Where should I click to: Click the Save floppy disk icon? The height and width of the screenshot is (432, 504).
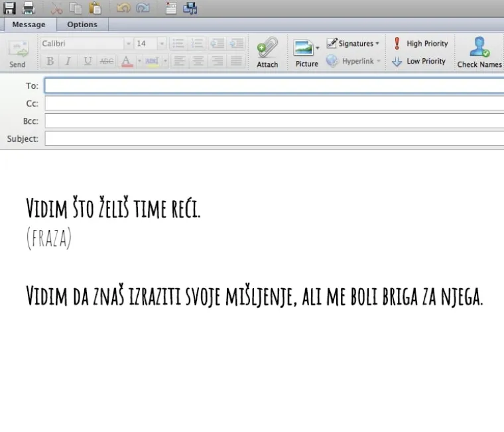click(9, 8)
